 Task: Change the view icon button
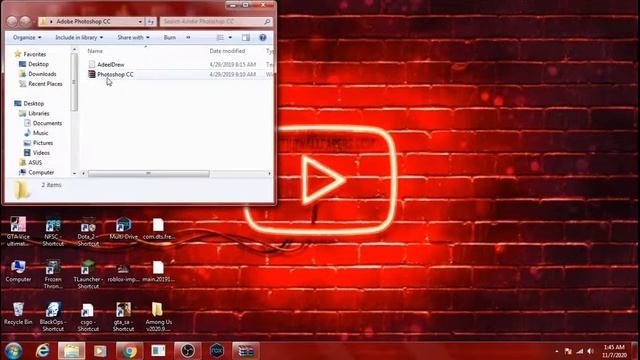click(220, 38)
